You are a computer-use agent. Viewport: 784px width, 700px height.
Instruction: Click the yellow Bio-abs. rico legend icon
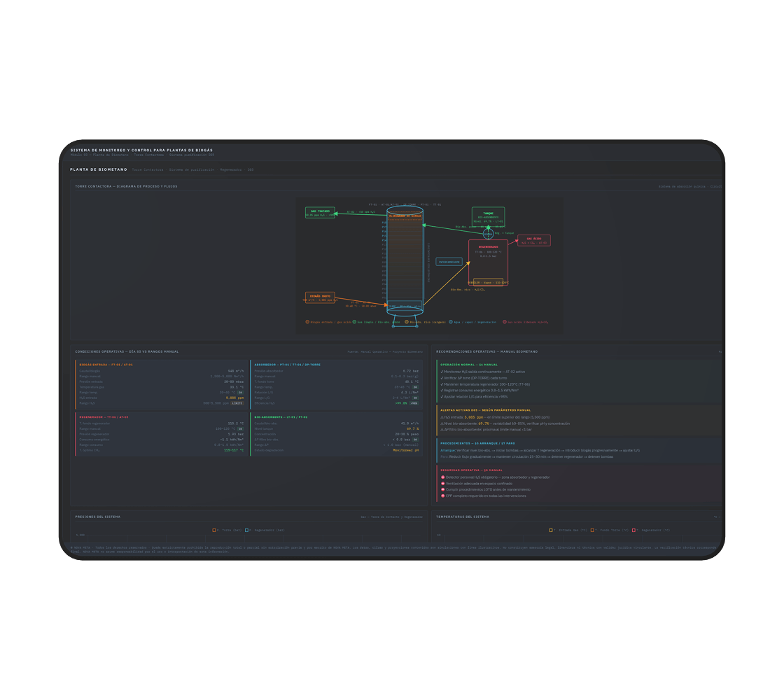point(407,322)
